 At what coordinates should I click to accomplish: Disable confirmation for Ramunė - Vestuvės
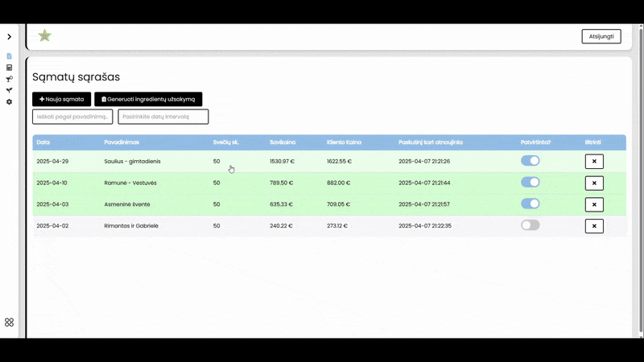point(530,183)
